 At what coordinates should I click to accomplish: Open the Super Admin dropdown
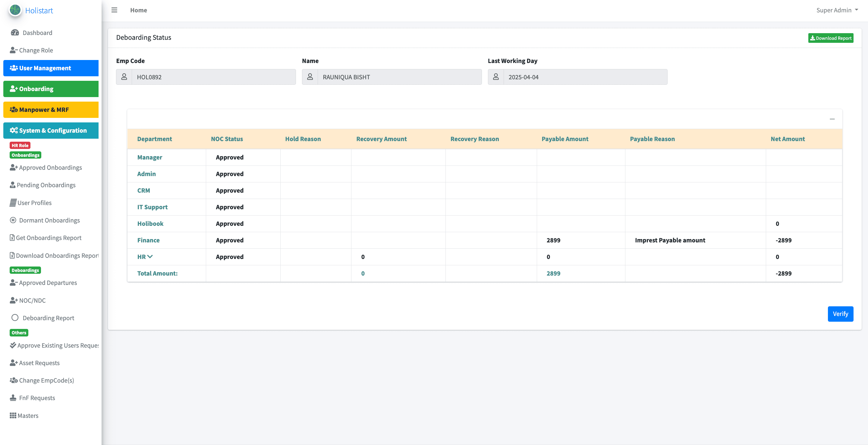click(837, 10)
